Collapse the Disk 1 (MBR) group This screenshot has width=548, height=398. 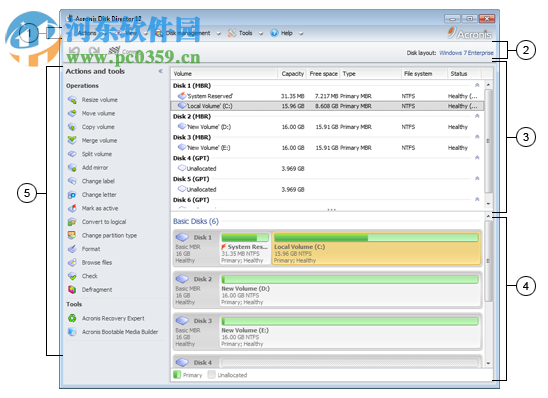(x=477, y=85)
